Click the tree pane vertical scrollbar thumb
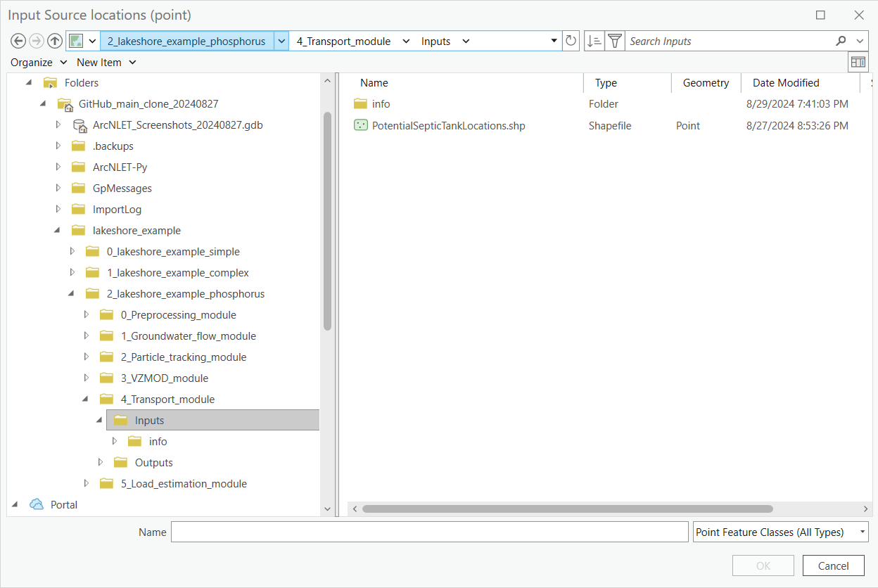The width and height of the screenshot is (878, 588). (327, 221)
